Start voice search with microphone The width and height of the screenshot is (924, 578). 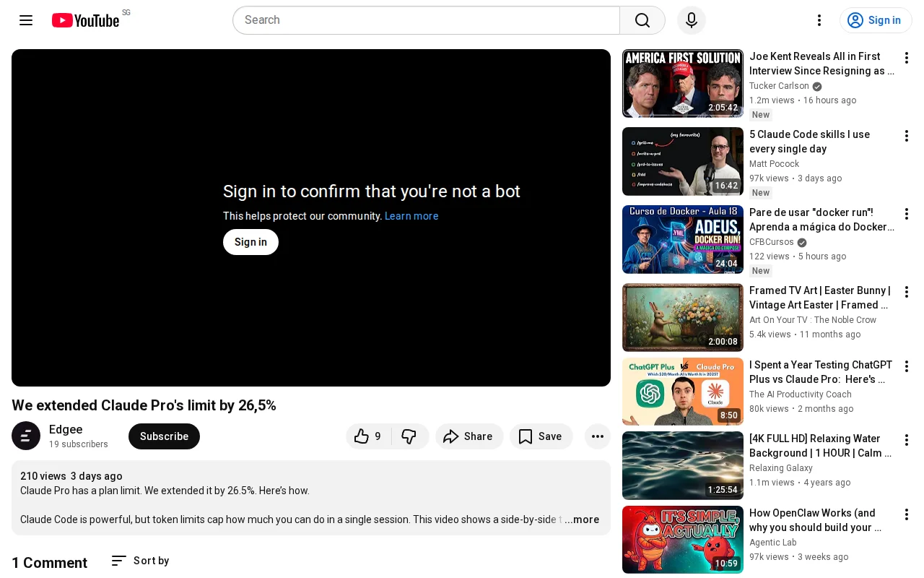pos(692,20)
